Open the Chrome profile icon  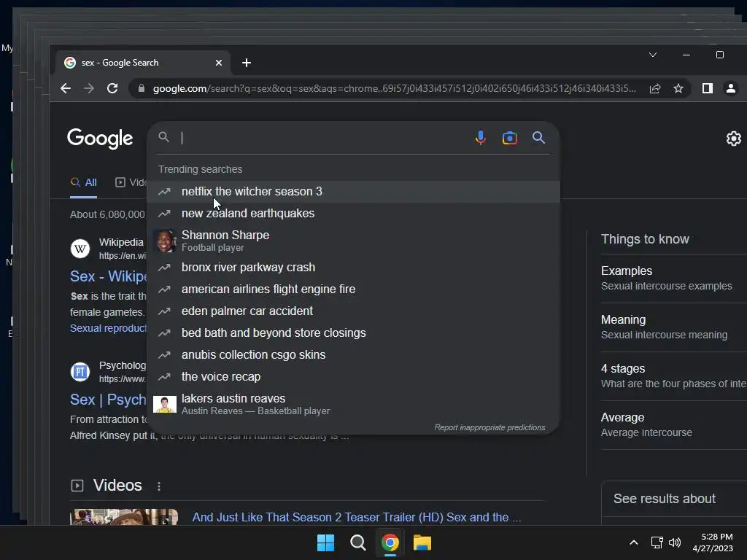pos(731,88)
